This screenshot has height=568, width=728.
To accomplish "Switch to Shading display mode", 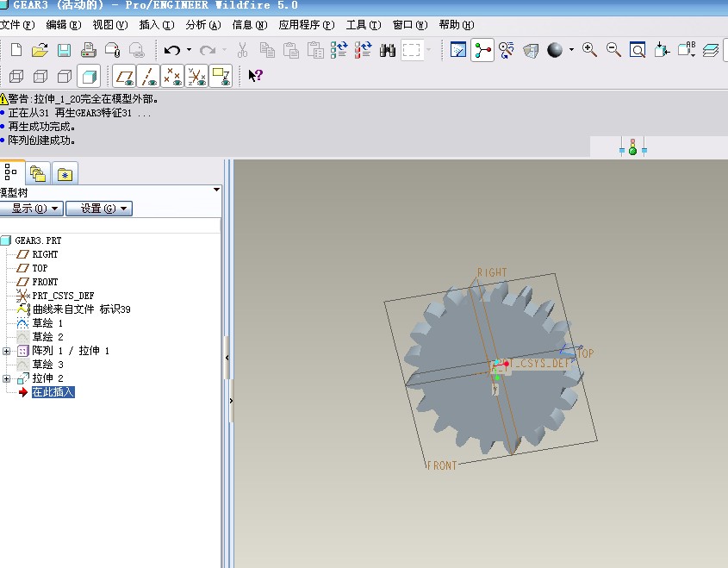I will click(89, 76).
